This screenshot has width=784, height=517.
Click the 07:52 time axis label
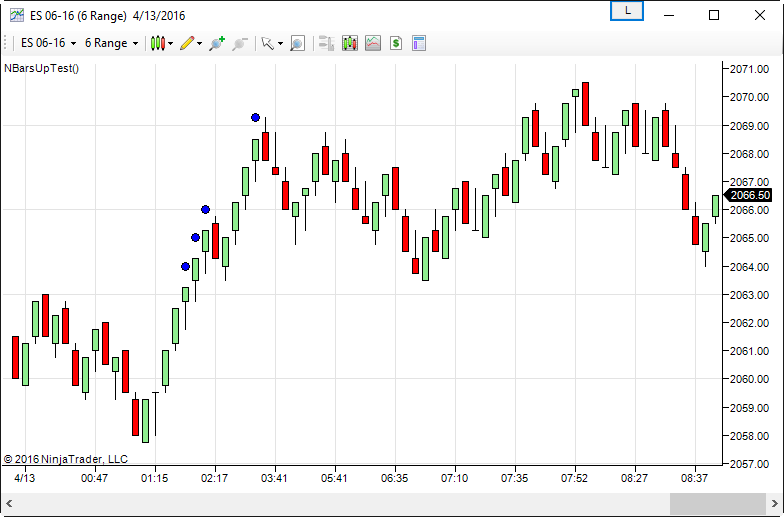point(574,478)
